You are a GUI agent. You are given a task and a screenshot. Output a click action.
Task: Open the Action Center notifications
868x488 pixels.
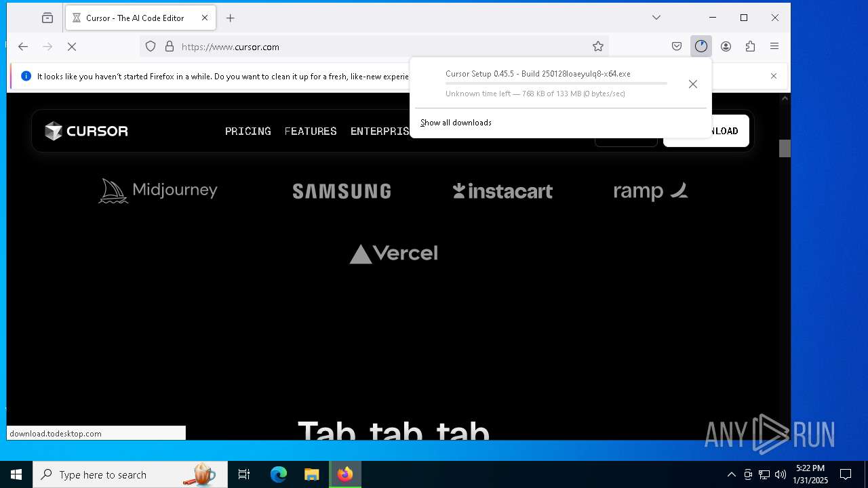tap(846, 474)
